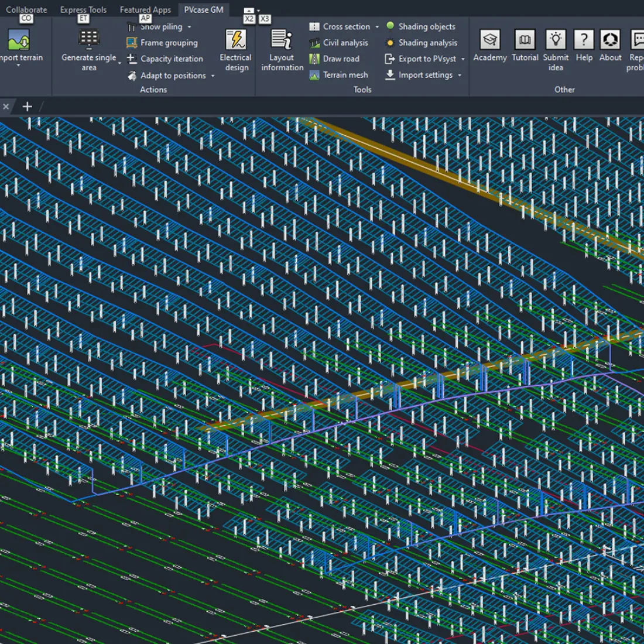This screenshot has width=644, height=644.
Task: Click the Generate single area icon
Action: (89, 40)
